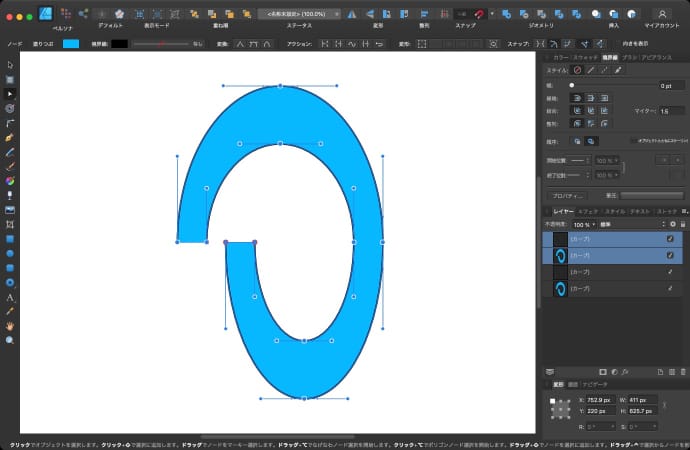Switch to the エフェクト tab

coord(588,212)
